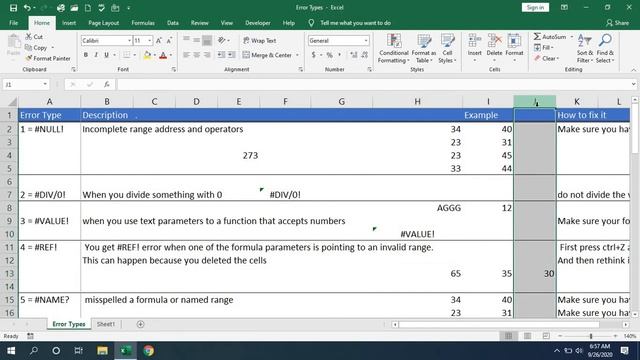The image size is (640, 360).
Task: Click the Save icon in quick access toolbar
Action: 13,7
